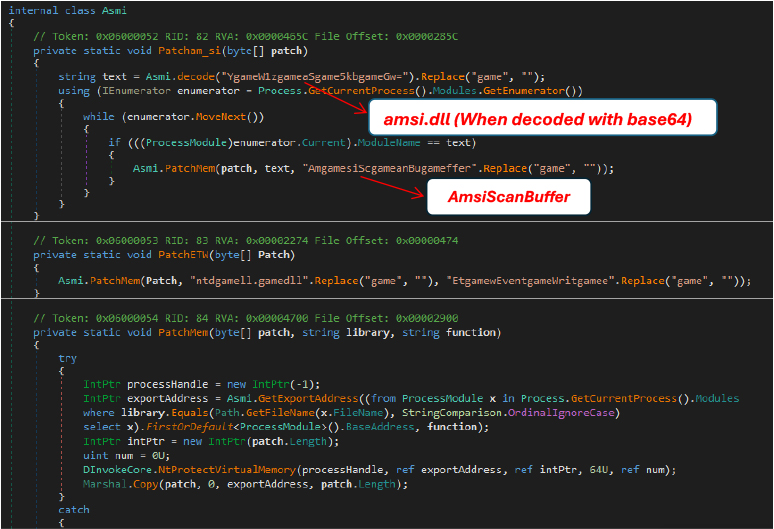This screenshot has width=774, height=529.
Task: Click the "ntdgamell.gamedll" string literal
Action: tap(249, 281)
